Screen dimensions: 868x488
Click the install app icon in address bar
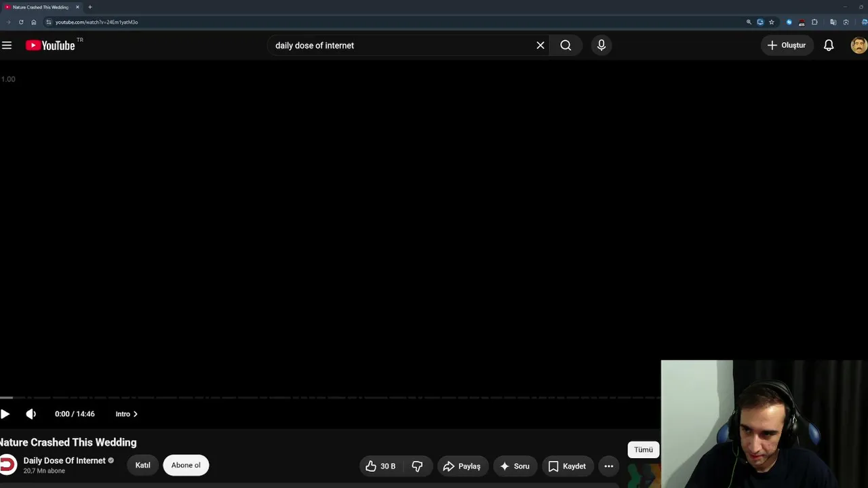point(760,22)
